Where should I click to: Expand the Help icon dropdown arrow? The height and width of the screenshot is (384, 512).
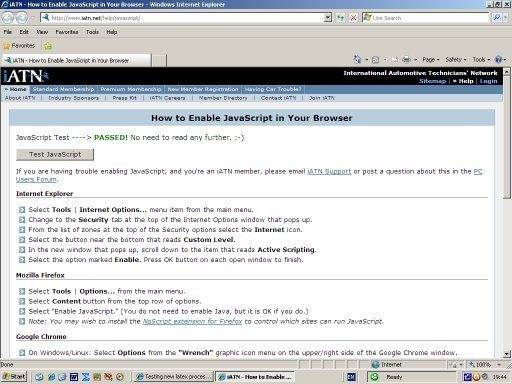pyautogui.click(x=505, y=60)
